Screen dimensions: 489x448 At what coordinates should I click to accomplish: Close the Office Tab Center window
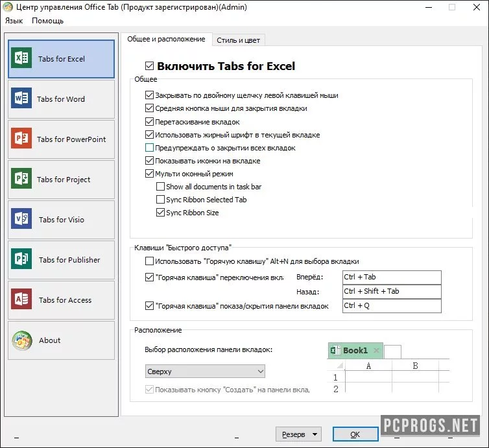tap(477, 7)
